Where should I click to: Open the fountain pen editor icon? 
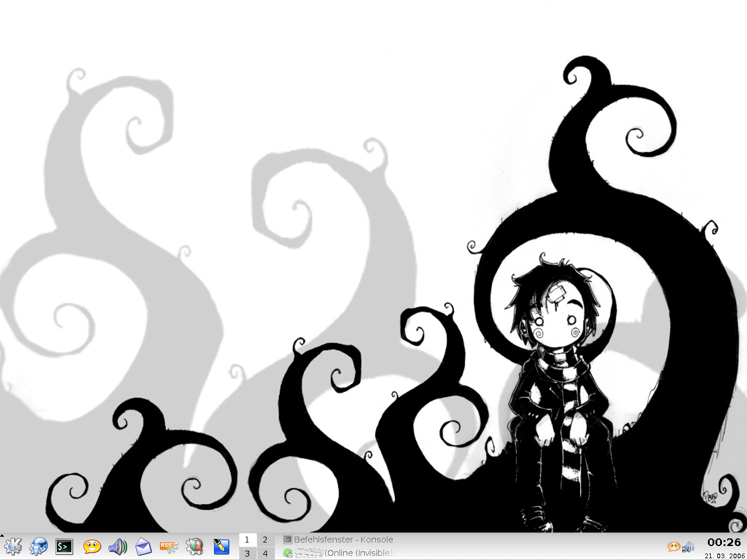coord(221,547)
